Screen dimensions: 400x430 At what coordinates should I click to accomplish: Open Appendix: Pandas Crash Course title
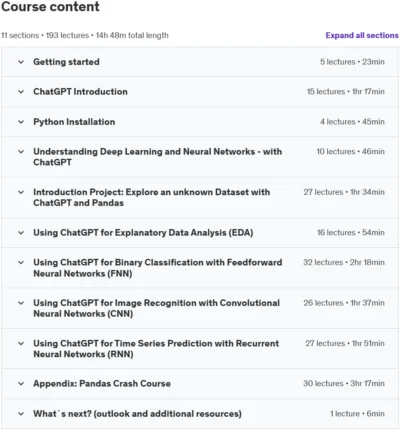102,384
